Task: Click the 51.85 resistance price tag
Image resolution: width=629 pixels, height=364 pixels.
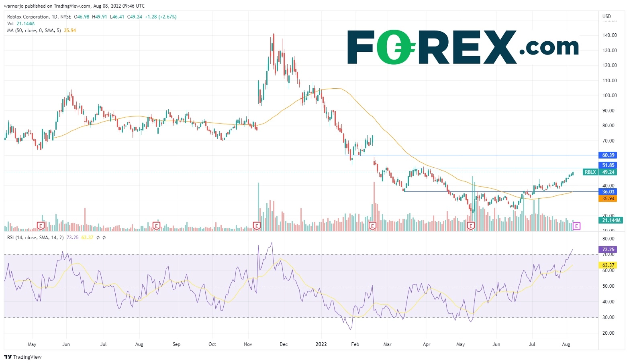Action: 608,165
